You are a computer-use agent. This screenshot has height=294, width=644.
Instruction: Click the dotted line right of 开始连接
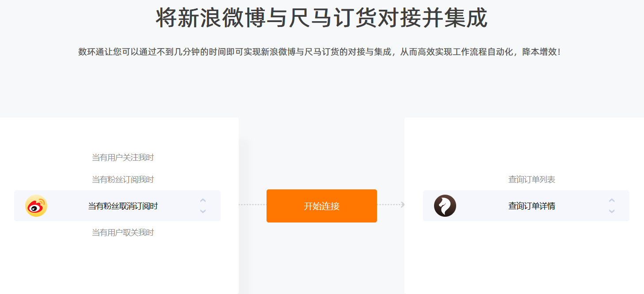tap(388, 205)
